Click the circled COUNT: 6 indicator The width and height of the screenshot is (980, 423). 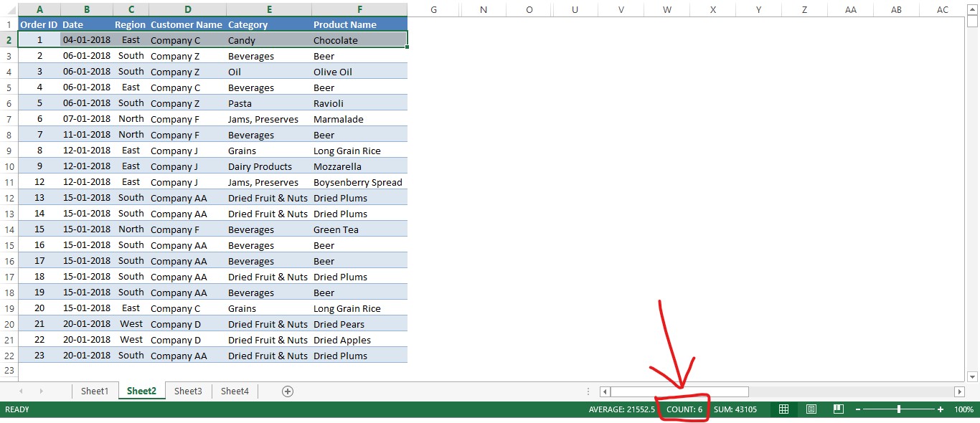683,409
